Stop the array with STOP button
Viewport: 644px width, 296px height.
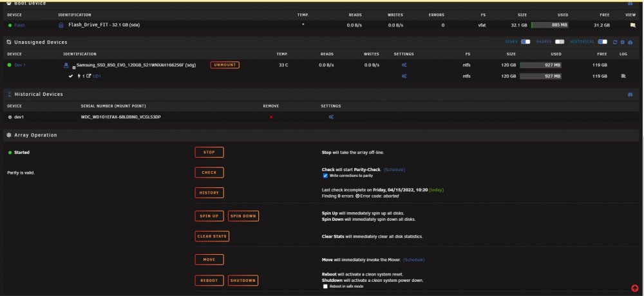click(209, 153)
